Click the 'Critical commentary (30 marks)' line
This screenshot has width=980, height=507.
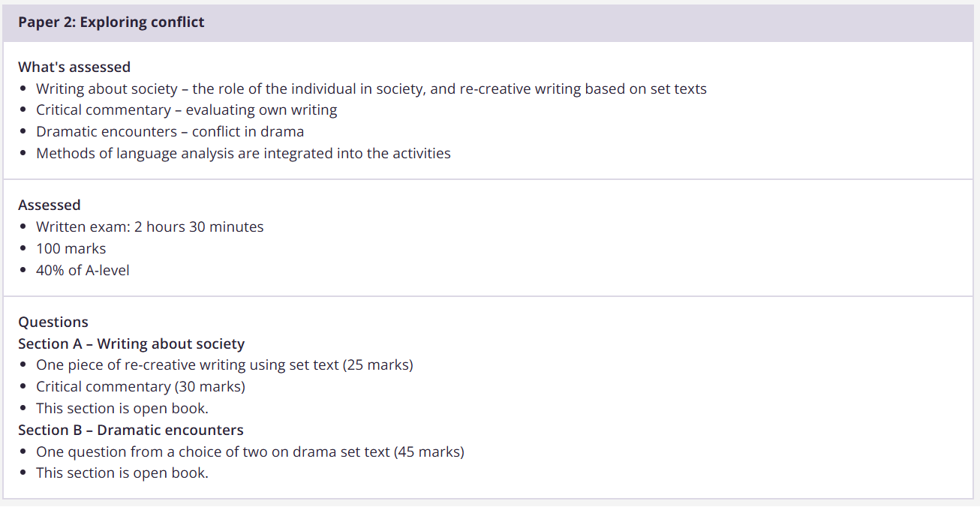pos(140,387)
